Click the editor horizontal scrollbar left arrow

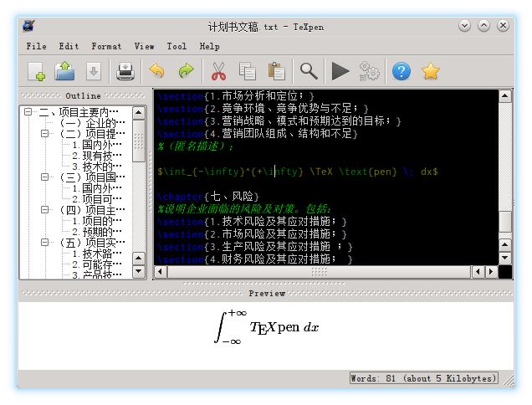pyautogui.click(x=160, y=272)
